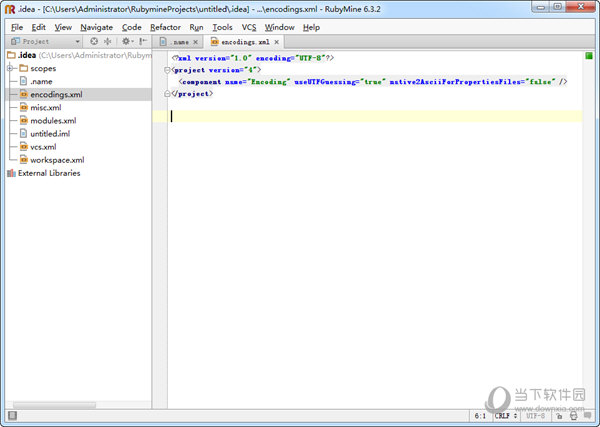Open the Run menu
The width and height of the screenshot is (600, 427).
pos(196,28)
